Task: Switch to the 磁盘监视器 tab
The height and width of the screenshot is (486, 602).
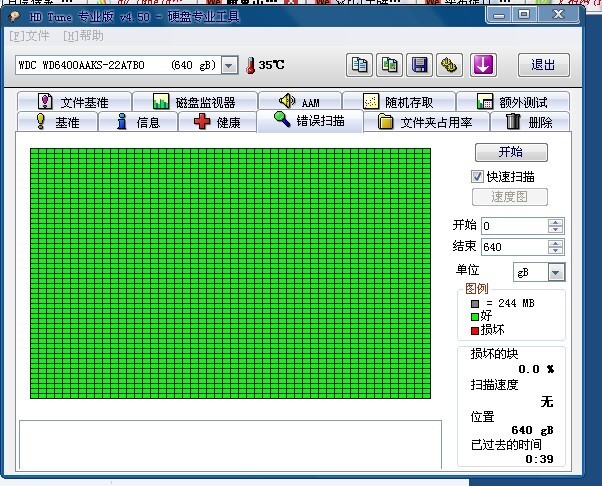Action: (193, 102)
